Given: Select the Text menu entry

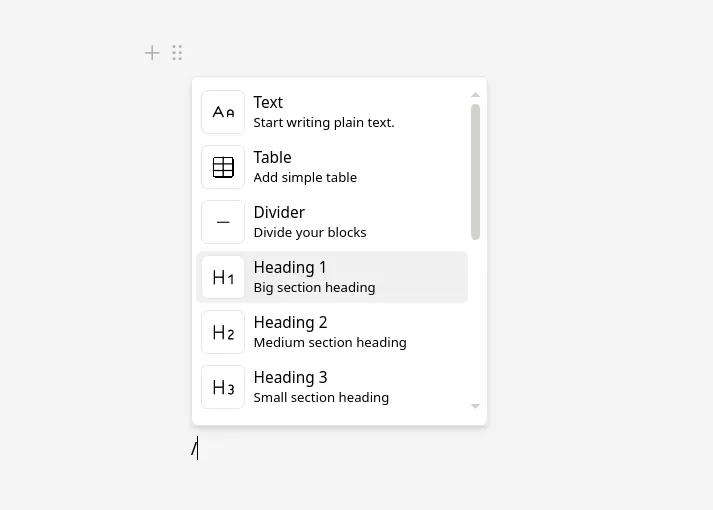Looking at the screenshot, I should pyautogui.click(x=332, y=112).
